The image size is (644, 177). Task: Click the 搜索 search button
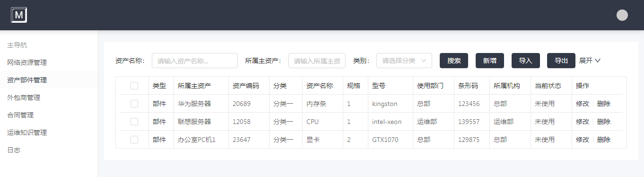tap(454, 61)
